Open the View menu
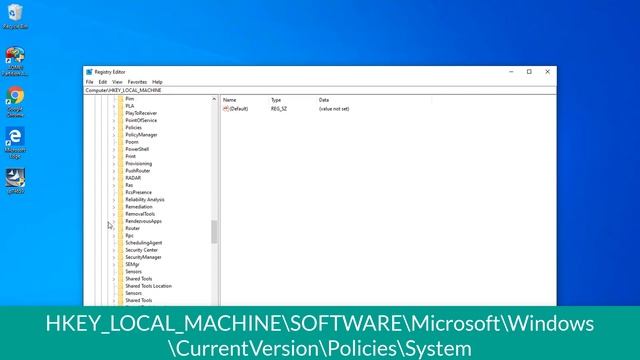 (117, 82)
